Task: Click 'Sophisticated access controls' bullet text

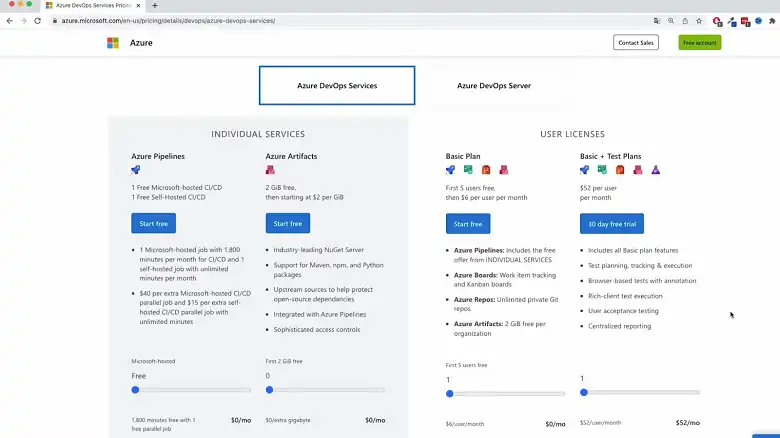Action: pos(317,329)
